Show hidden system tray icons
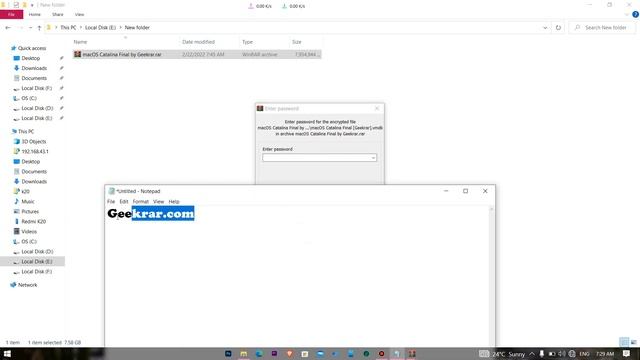Viewport: 640px width, 360px height. pos(532,354)
